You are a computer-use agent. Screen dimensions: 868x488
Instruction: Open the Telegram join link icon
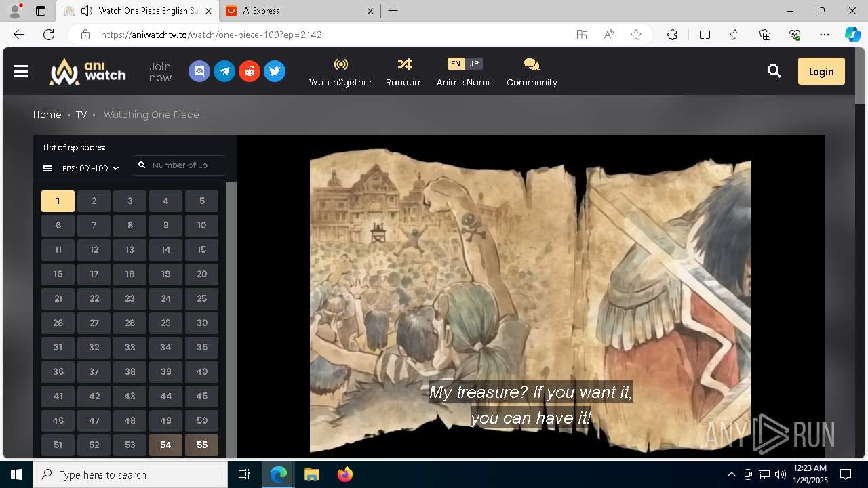click(224, 71)
